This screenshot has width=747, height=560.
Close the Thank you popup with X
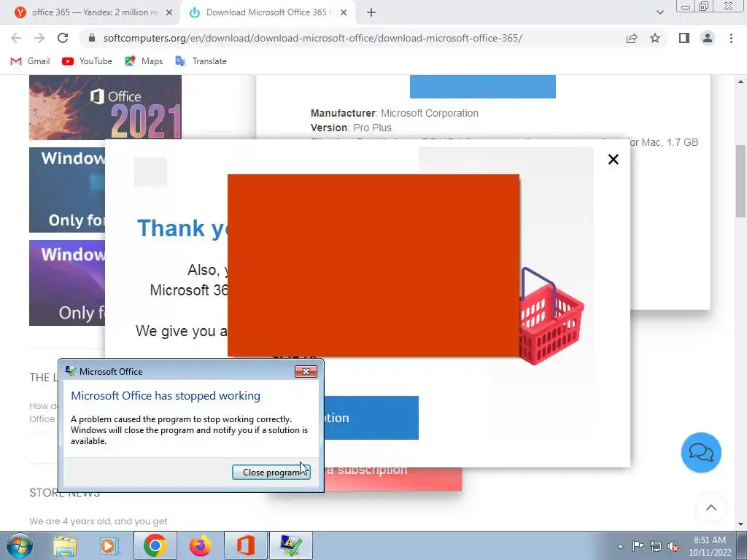click(613, 159)
